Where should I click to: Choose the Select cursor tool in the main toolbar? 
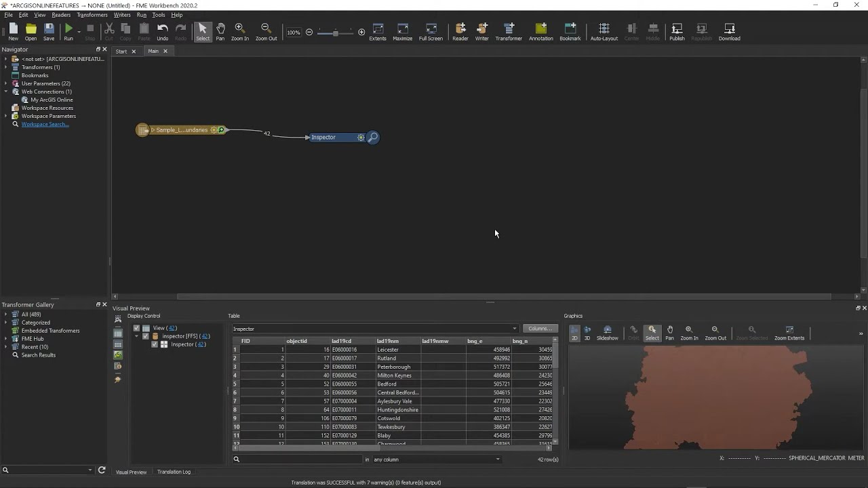point(203,31)
